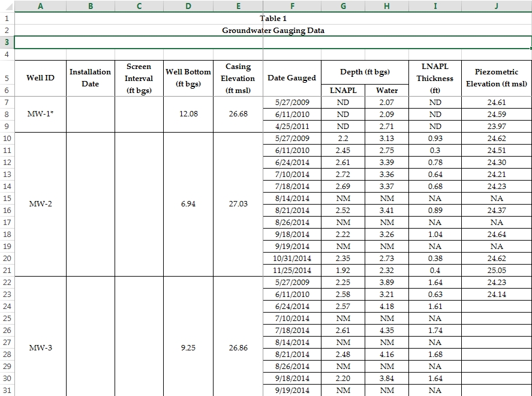Screen dimensions: 532x396
Task: Select column B header
Action: (x=91, y=6)
